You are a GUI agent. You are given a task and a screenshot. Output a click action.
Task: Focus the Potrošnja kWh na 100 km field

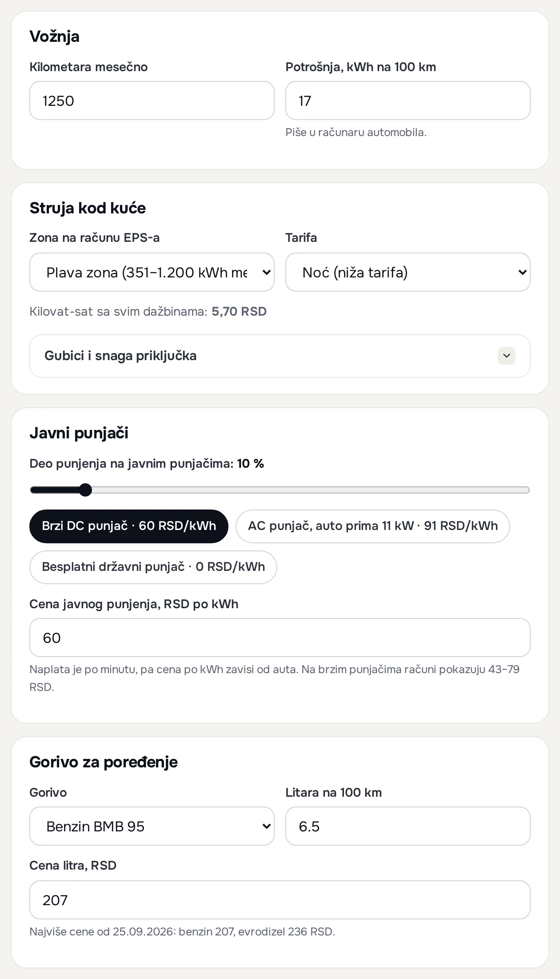[408, 100]
